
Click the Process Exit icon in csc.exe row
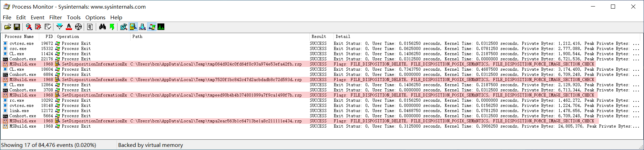tap(58, 49)
